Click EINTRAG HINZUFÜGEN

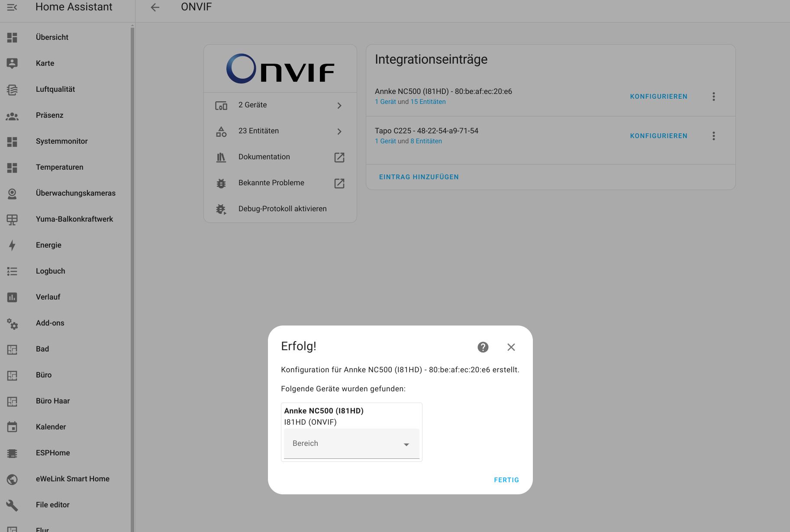[419, 177]
